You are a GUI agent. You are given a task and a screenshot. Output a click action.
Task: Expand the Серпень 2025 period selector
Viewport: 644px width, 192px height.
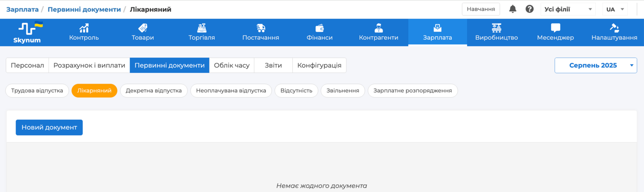595,66
